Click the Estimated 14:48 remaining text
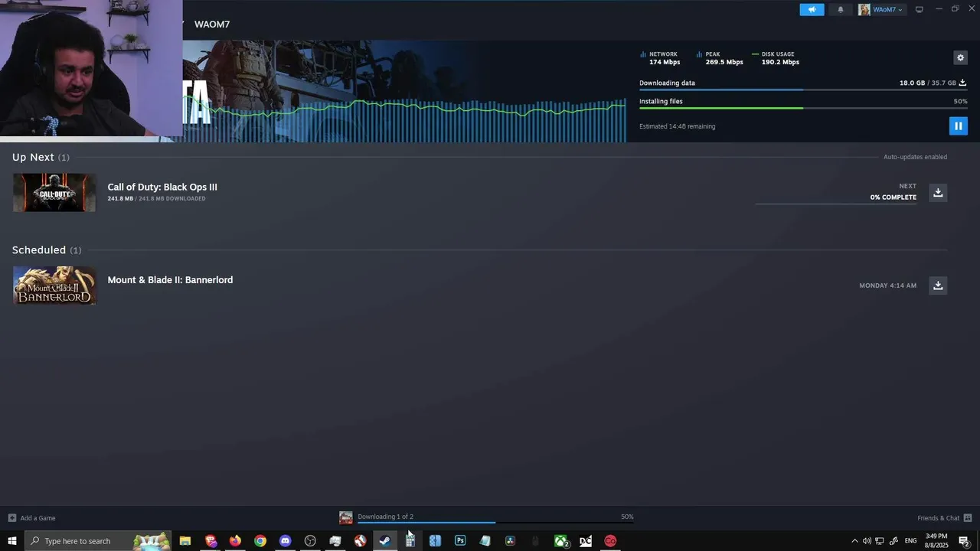Screen dimensions: 980x551 tap(677, 126)
